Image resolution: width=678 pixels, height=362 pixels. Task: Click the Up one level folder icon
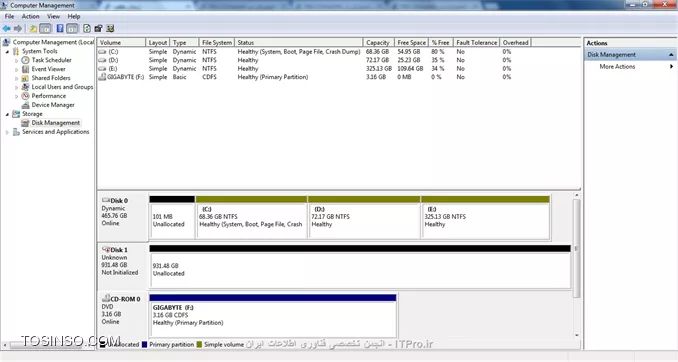(33, 29)
